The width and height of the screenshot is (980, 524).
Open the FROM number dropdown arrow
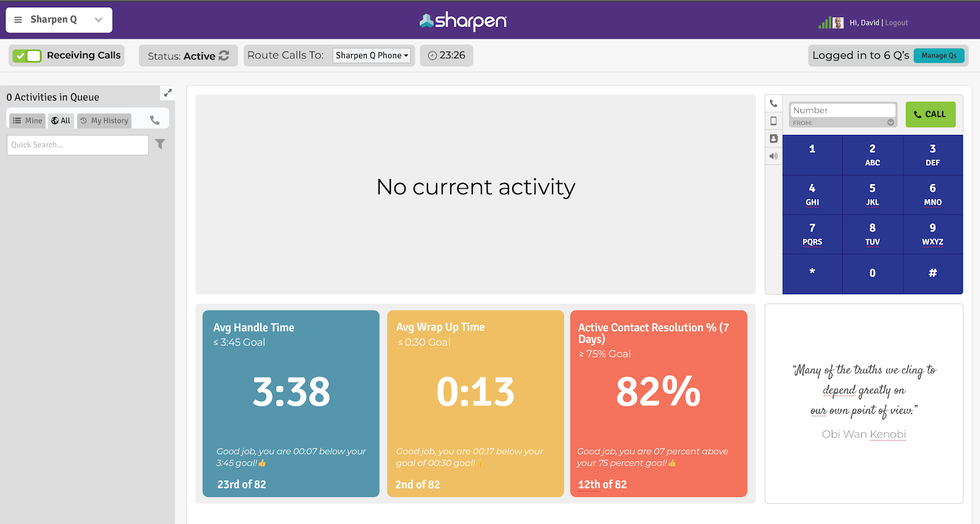tap(891, 123)
